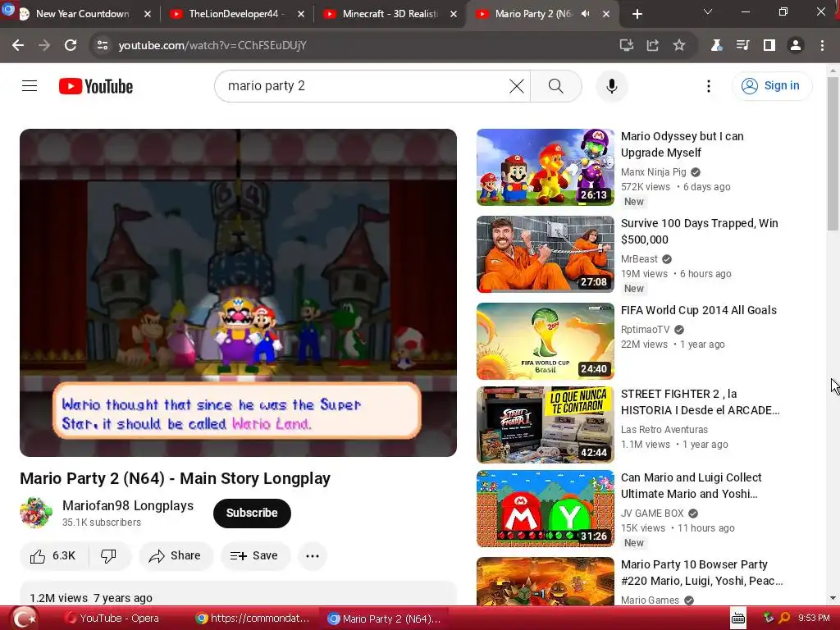Dislike the video
Screen dimensions: 840x630
(x=109, y=555)
